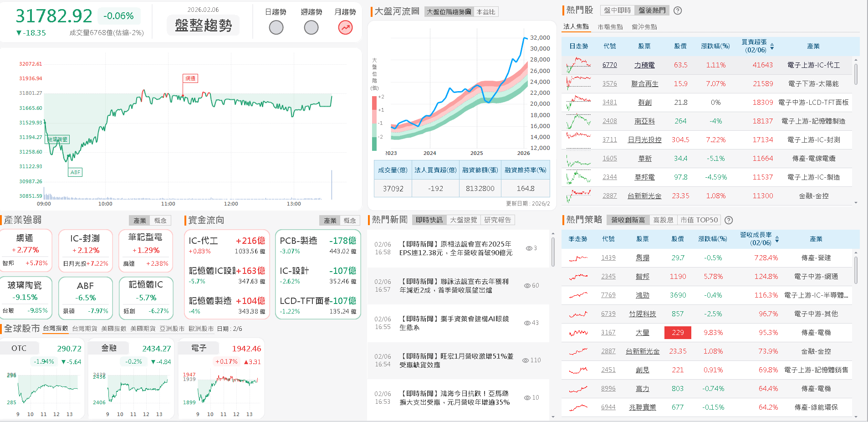
Task: Click the 日趨勢 daily trend circle icon
Action: [276, 27]
